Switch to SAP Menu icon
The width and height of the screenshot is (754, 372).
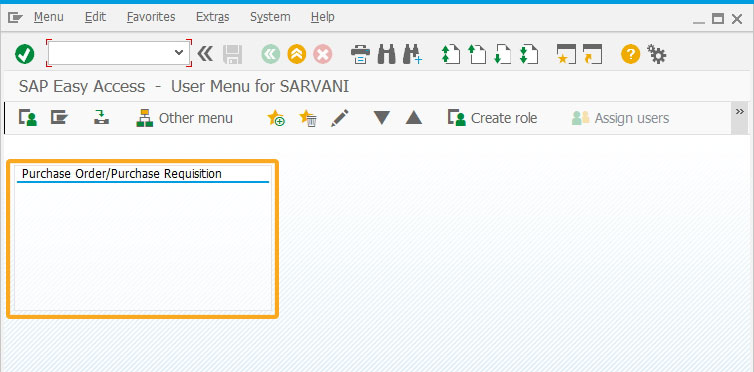point(60,118)
